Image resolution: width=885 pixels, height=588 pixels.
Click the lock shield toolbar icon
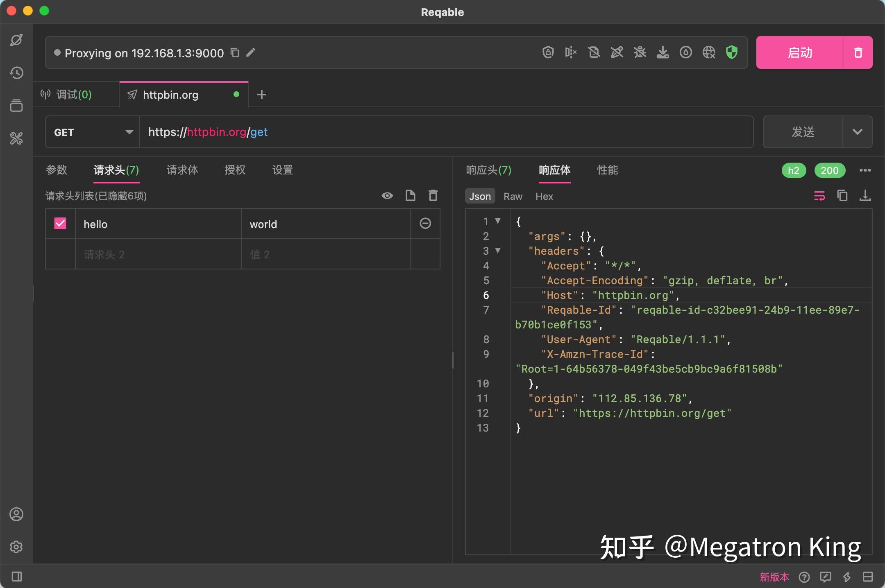[x=548, y=52]
